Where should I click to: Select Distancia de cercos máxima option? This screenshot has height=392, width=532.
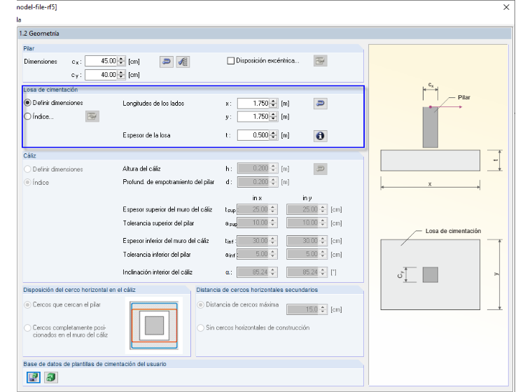coord(201,304)
